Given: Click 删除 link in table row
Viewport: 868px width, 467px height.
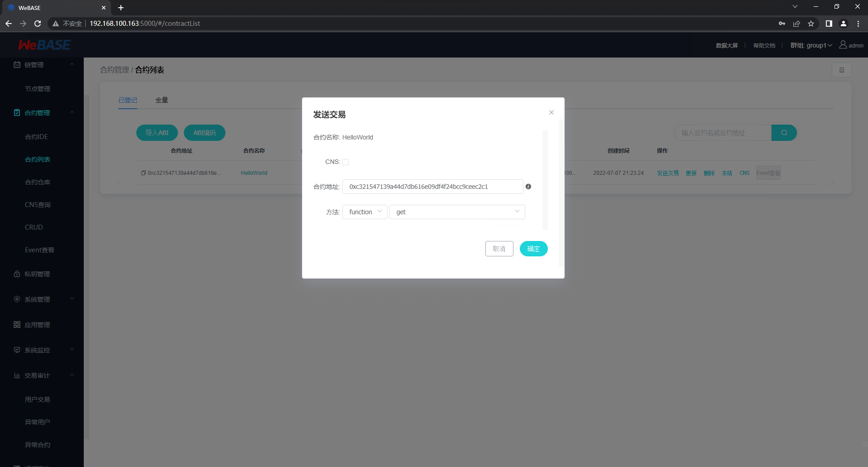Looking at the screenshot, I should pos(709,173).
